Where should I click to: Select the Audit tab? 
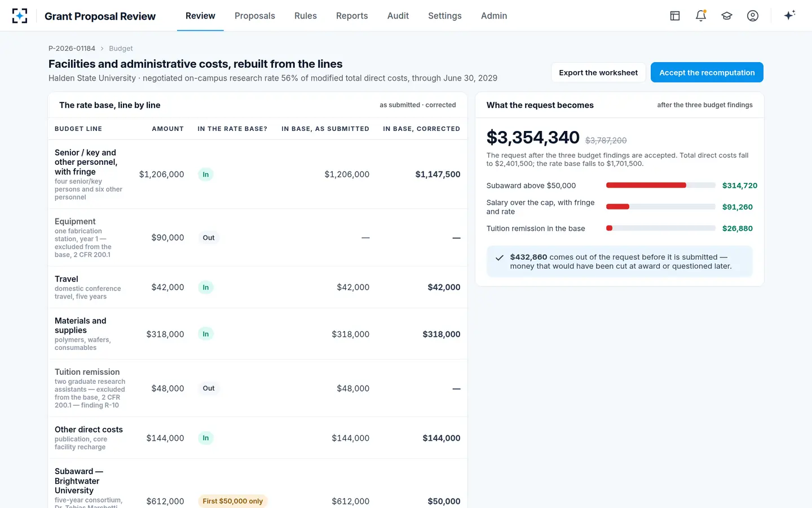point(398,16)
